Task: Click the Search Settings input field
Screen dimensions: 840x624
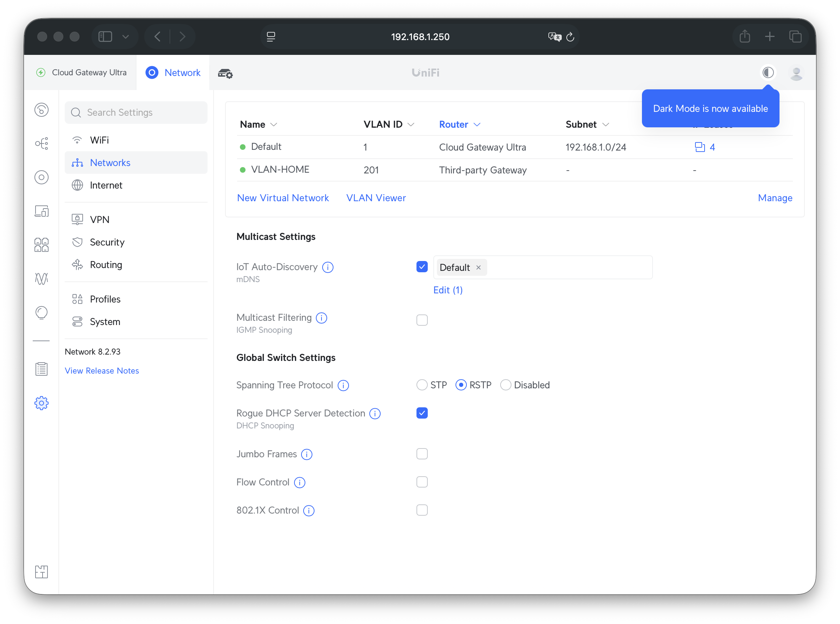Action: tap(144, 113)
